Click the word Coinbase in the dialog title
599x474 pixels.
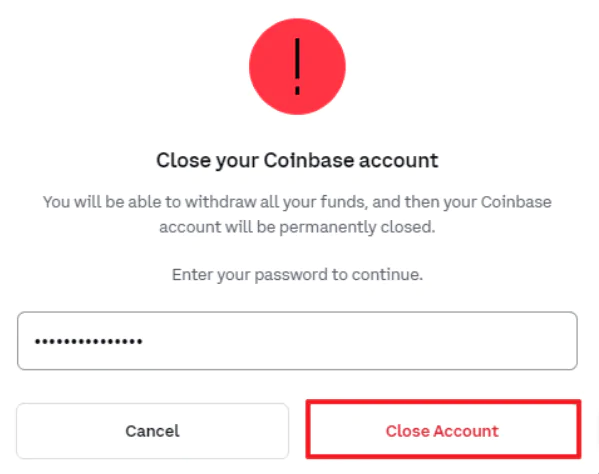pos(309,160)
